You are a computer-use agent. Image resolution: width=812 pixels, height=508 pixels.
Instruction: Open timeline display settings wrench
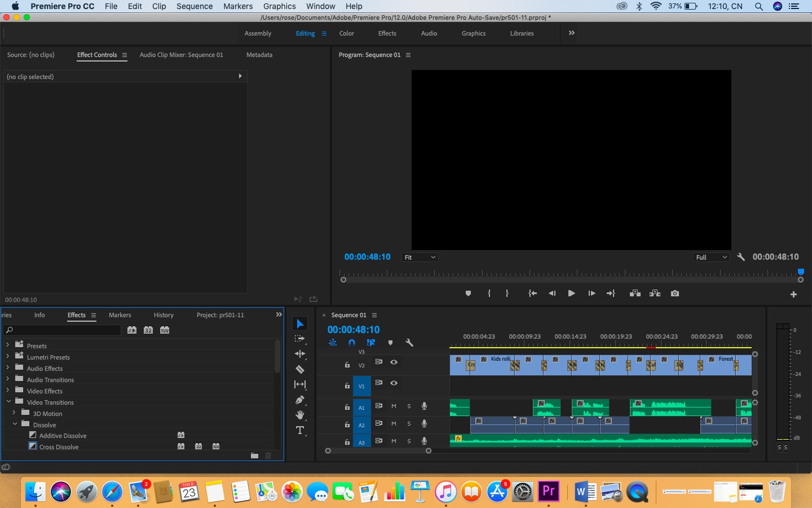coord(409,343)
